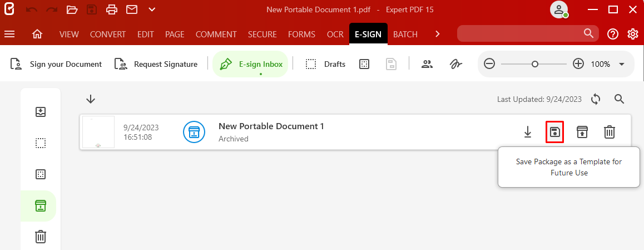Delete New Portable Document 1 with trash icon

point(610,132)
